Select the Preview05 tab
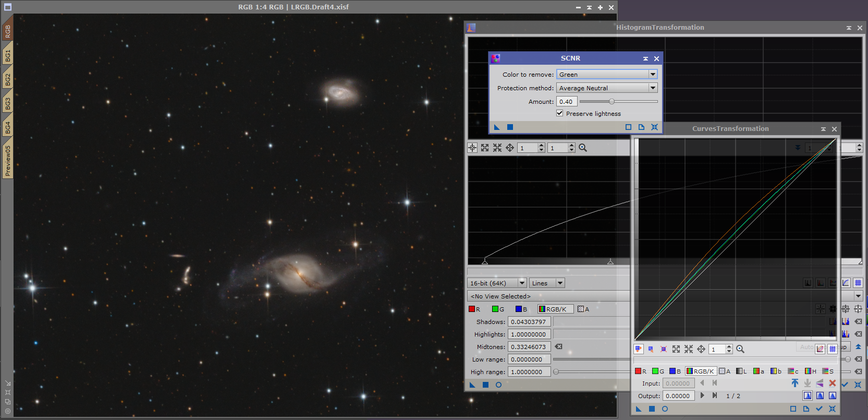 point(7,160)
